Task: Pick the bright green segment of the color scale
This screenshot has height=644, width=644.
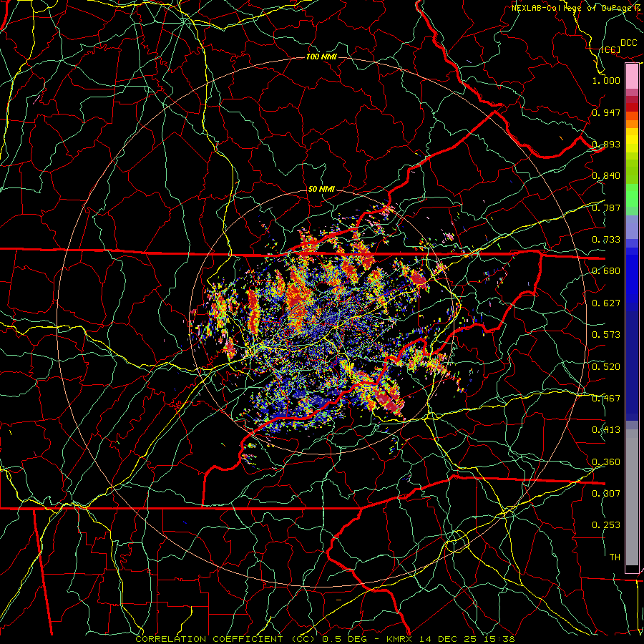Action: tap(632, 195)
